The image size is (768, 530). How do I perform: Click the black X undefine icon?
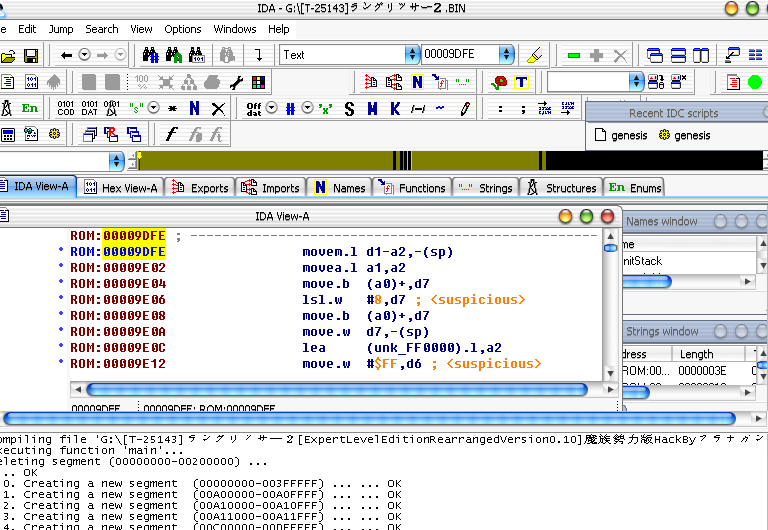pos(218,109)
